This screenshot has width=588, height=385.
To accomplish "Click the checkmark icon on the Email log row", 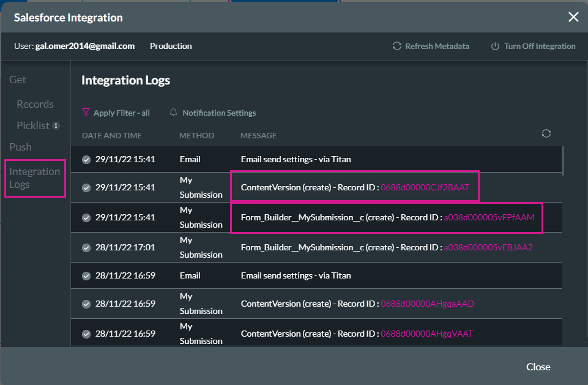I will (x=87, y=159).
